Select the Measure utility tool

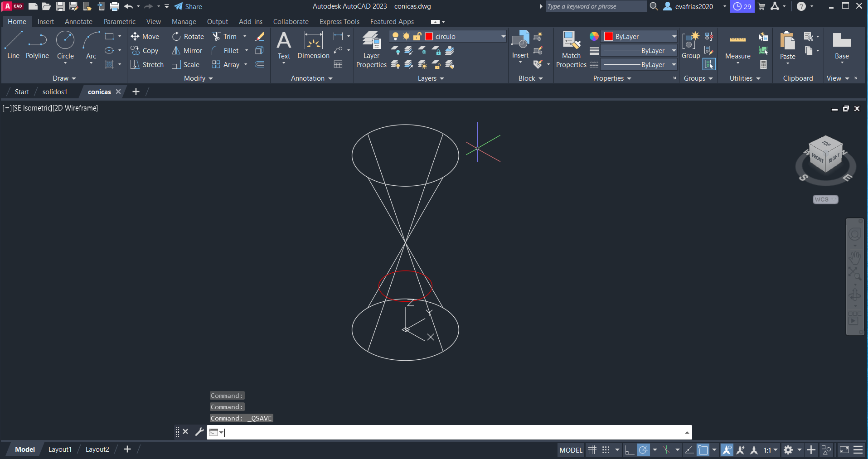tap(737, 45)
